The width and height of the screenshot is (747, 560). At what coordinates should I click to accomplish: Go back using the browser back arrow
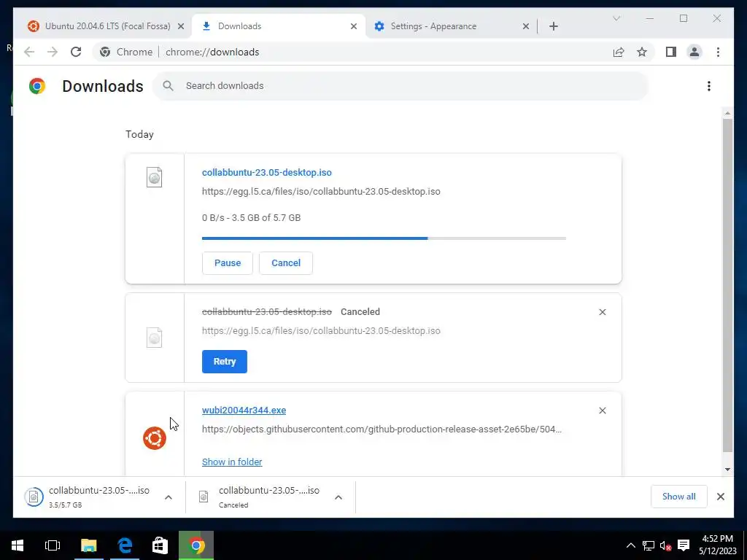point(29,52)
